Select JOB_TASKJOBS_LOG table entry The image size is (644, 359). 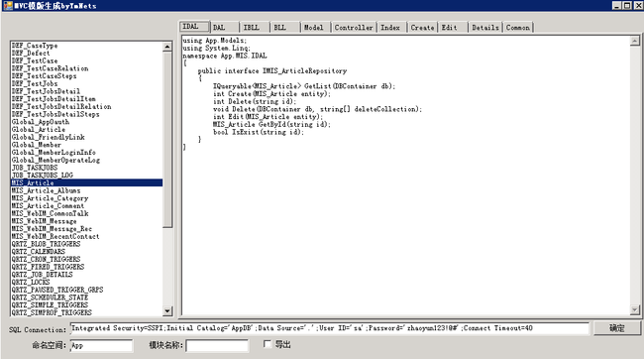click(x=86, y=175)
